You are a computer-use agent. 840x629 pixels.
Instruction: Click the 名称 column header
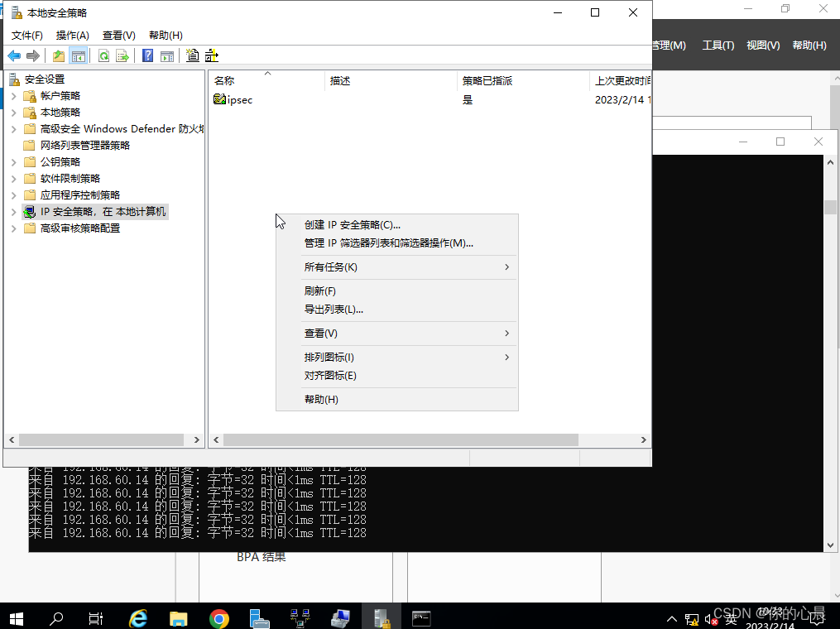[224, 81]
